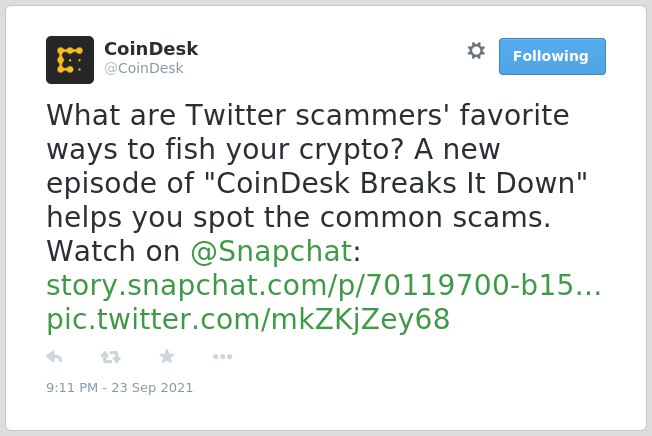Retweet this CoinDesk tweet

point(111,357)
